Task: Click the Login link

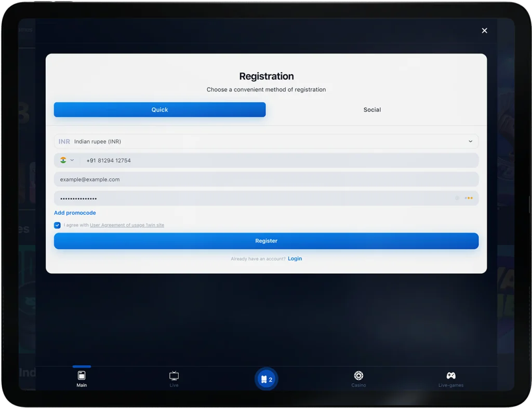Action: [x=295, y=259]
